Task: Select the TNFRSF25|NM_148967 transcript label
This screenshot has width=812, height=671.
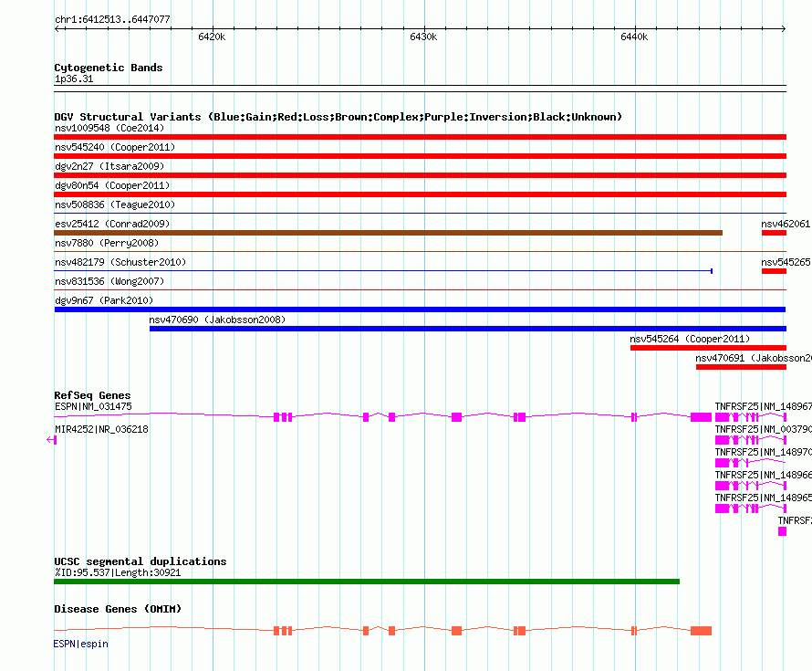Action: point(764,406)
